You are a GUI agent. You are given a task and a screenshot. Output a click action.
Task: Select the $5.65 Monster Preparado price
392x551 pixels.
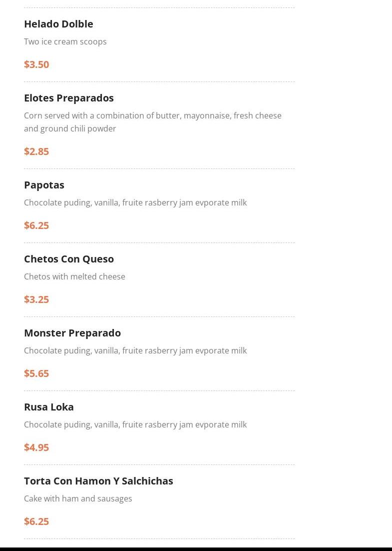point(36,373)
